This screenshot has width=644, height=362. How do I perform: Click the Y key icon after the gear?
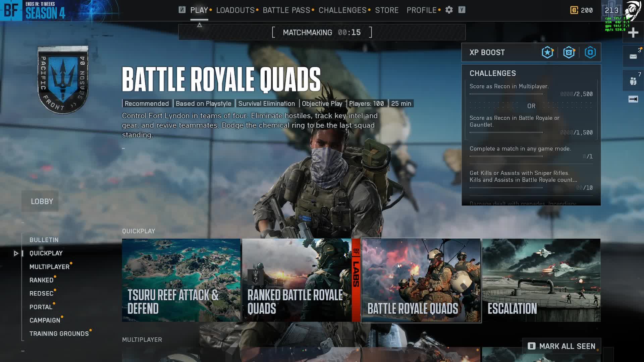462,10
